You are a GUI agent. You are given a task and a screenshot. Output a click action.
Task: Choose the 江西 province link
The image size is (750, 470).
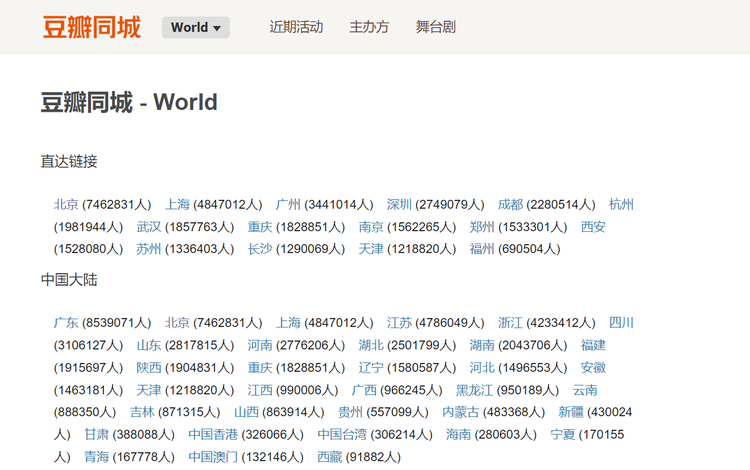tap(260, 390)
